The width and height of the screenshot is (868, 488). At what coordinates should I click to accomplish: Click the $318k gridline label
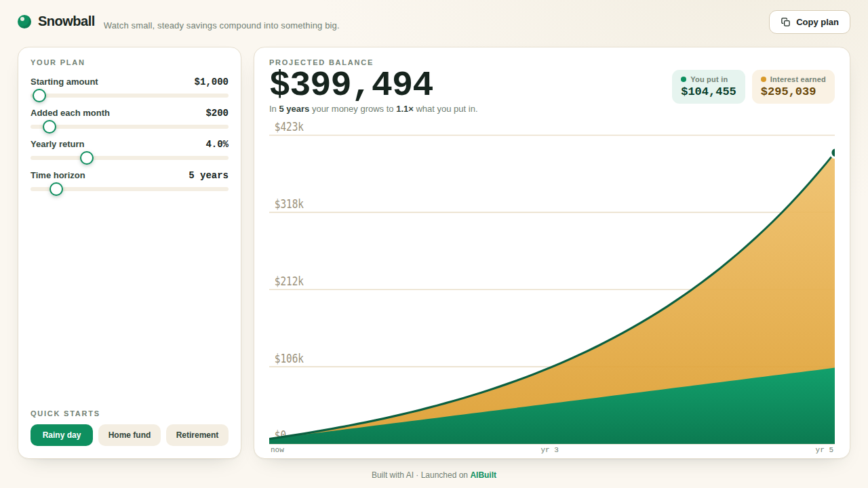tap(289, 204)
